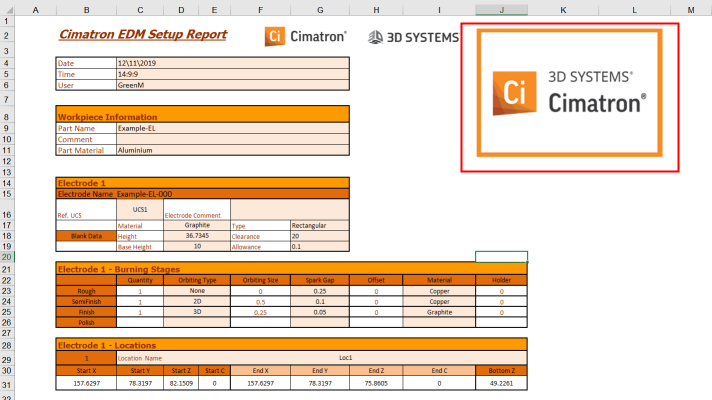Select the row 20 header
712x400 pixels.
[x=7, y=257]
